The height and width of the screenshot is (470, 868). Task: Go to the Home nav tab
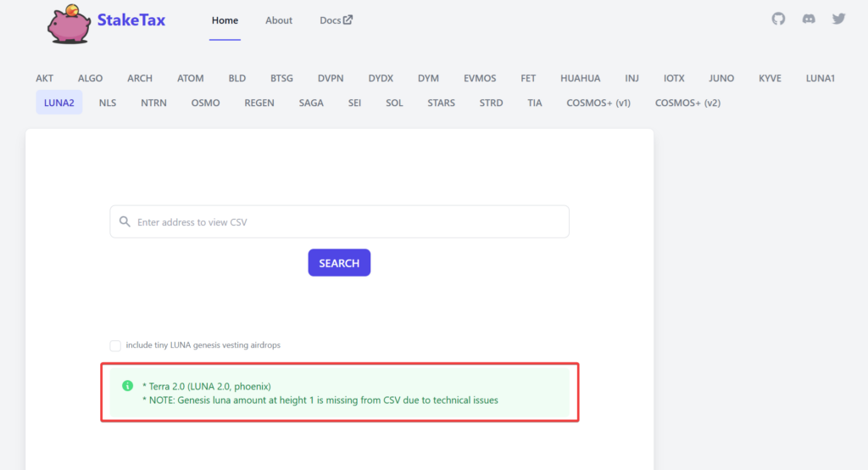[x=225, y=20]
